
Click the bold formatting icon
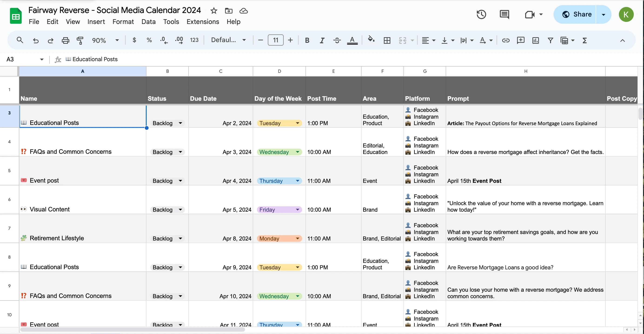308,40
